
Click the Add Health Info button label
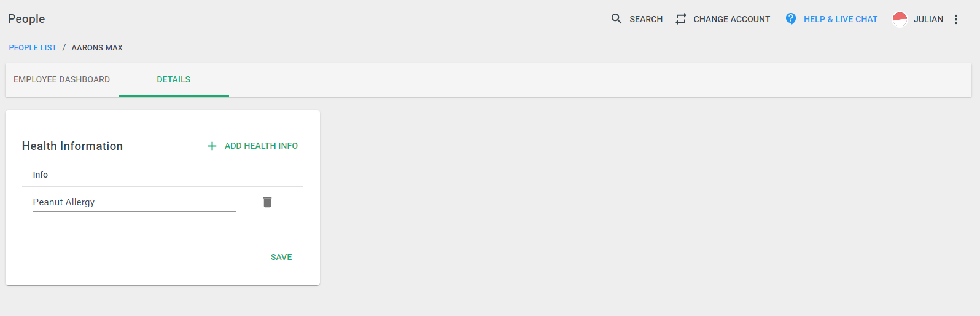click(261, 146)
